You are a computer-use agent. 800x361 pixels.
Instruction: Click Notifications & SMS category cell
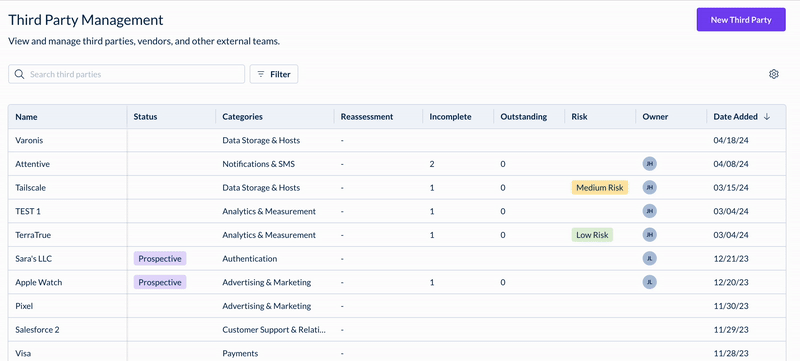click(259, 164)
